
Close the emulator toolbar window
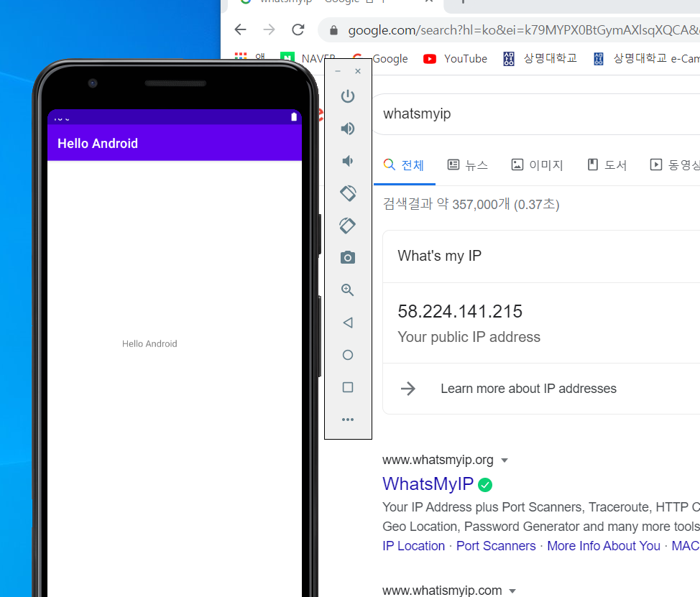click(358, 71)
